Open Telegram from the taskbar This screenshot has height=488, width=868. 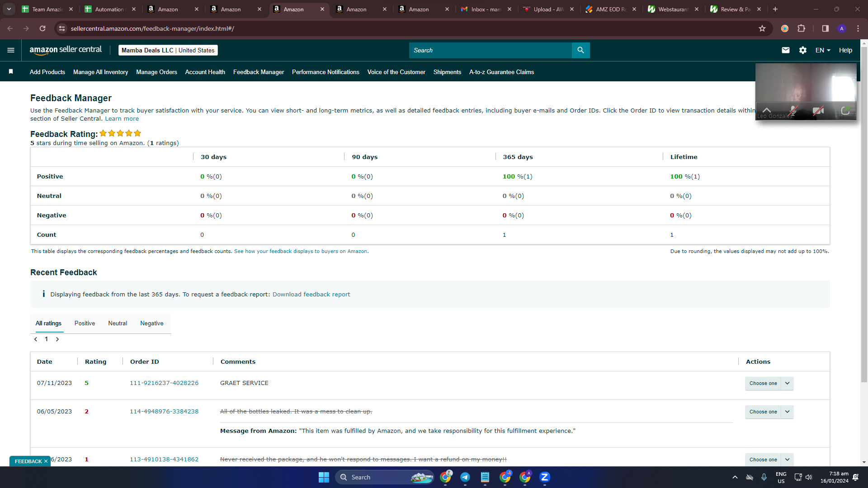pyautogui.click(x=465, y=477)
